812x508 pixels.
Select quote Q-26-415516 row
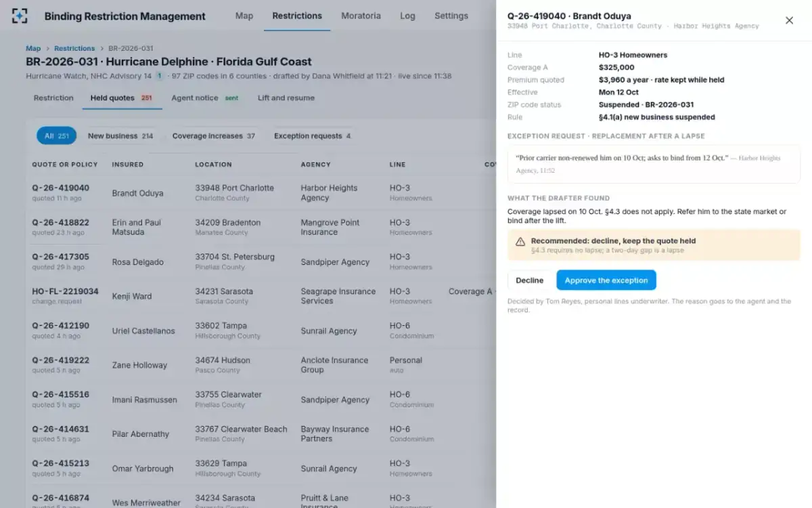tap(261, 400)
